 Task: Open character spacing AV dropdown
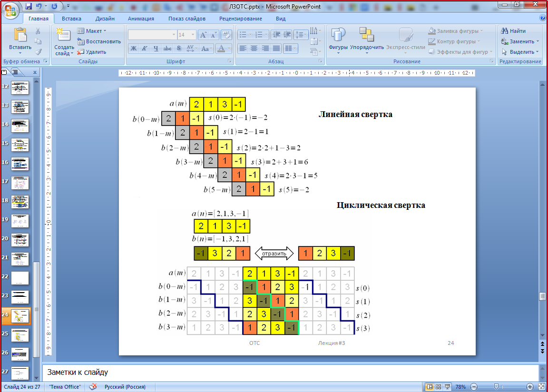coord(192,49)
